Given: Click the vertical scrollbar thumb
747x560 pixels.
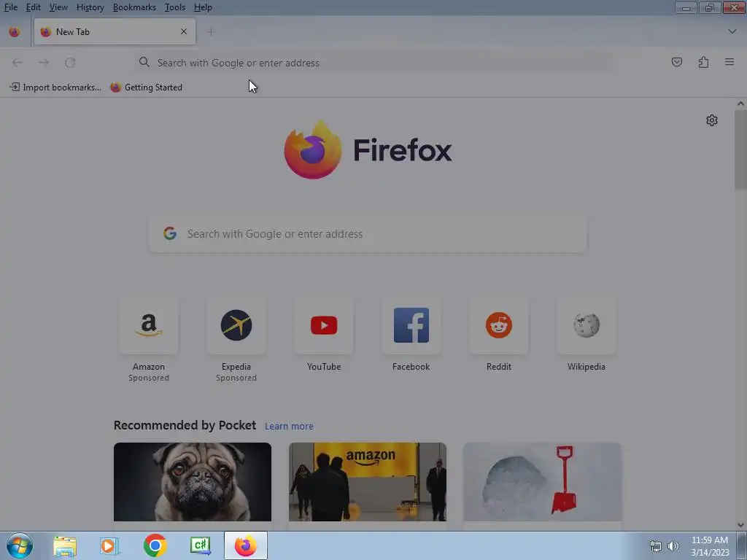Looking at the screenshot, I should [x=740, y=149].
